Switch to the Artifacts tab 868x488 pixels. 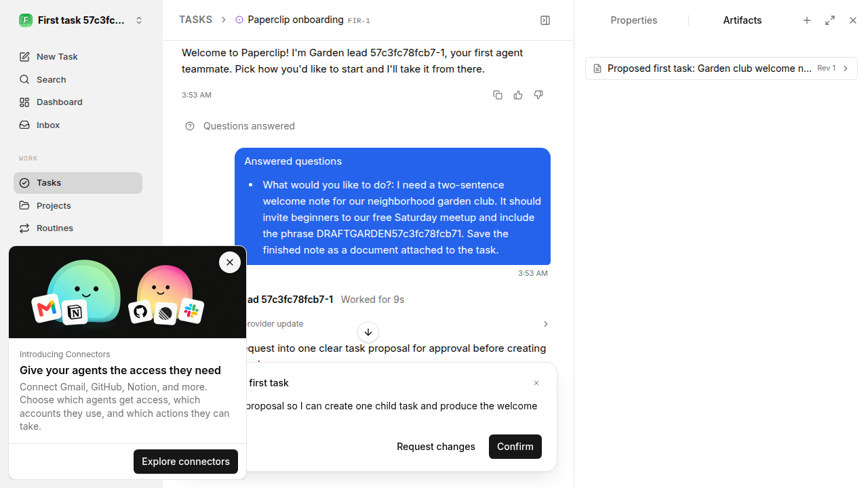[742, 20]
